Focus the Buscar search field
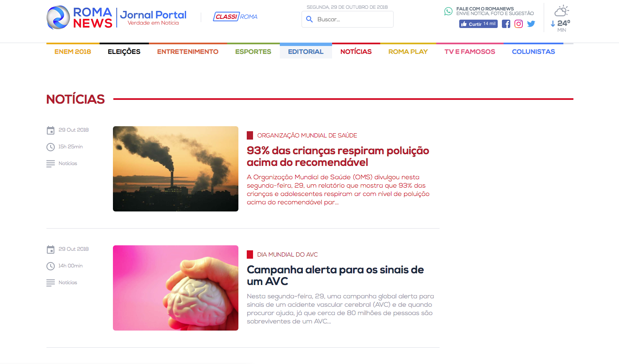This screenshot has height=364, width=619. point(348,19)
